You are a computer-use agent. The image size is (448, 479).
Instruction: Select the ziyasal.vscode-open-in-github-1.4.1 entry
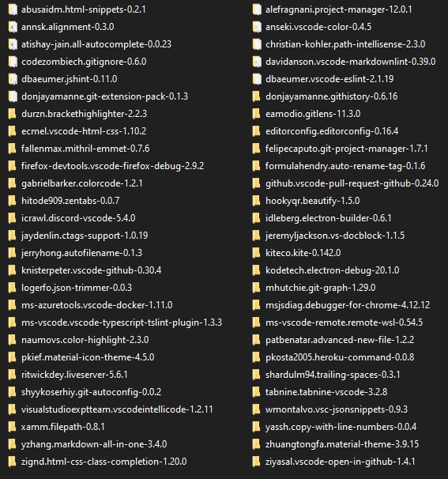click(x=341, y=462)
